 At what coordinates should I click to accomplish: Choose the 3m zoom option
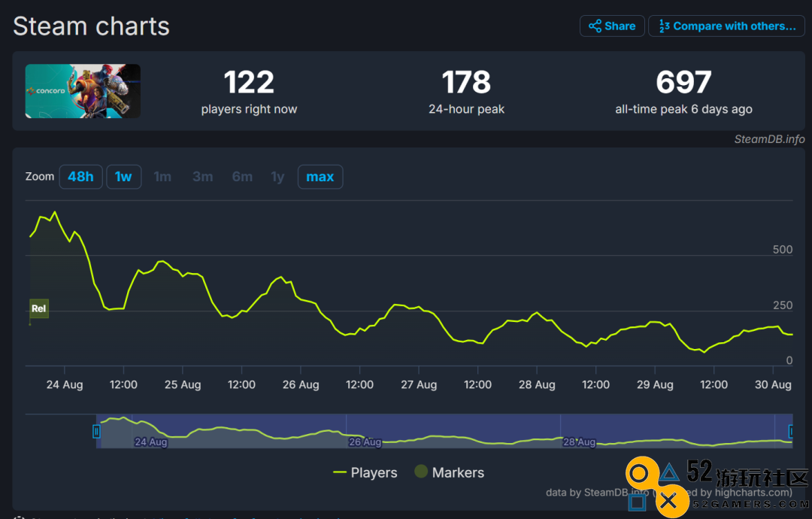[x=203, y=177]
